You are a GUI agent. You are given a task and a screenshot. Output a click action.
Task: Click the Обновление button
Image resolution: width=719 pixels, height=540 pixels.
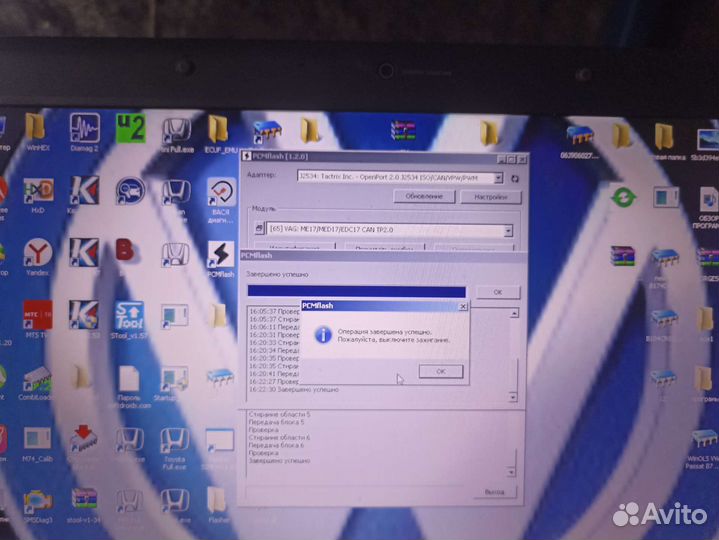(424, 196)
